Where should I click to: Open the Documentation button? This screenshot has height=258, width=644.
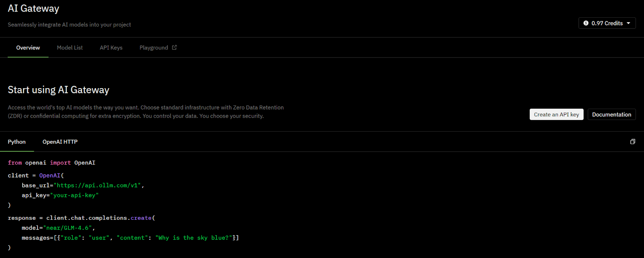click(x=612, y=114)
